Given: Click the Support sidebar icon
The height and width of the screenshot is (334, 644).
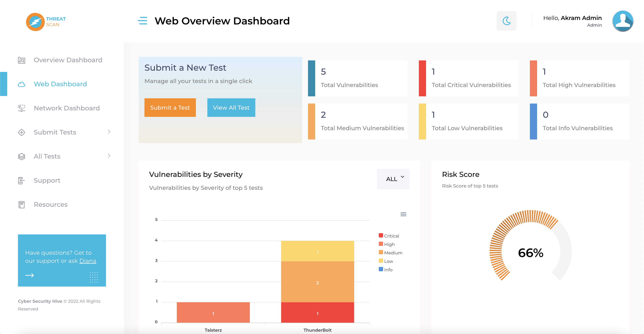Looking at the screenshot, I should (x=22, y=180).
